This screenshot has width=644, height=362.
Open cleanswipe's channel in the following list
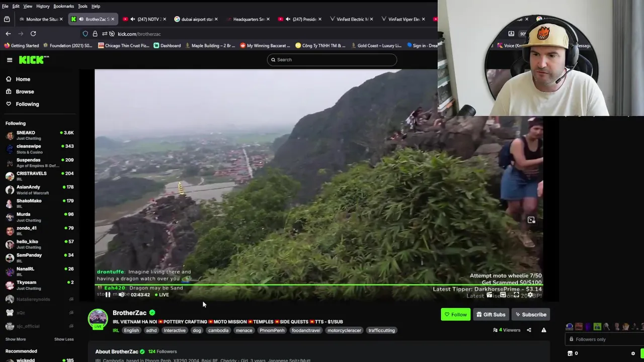39,149
